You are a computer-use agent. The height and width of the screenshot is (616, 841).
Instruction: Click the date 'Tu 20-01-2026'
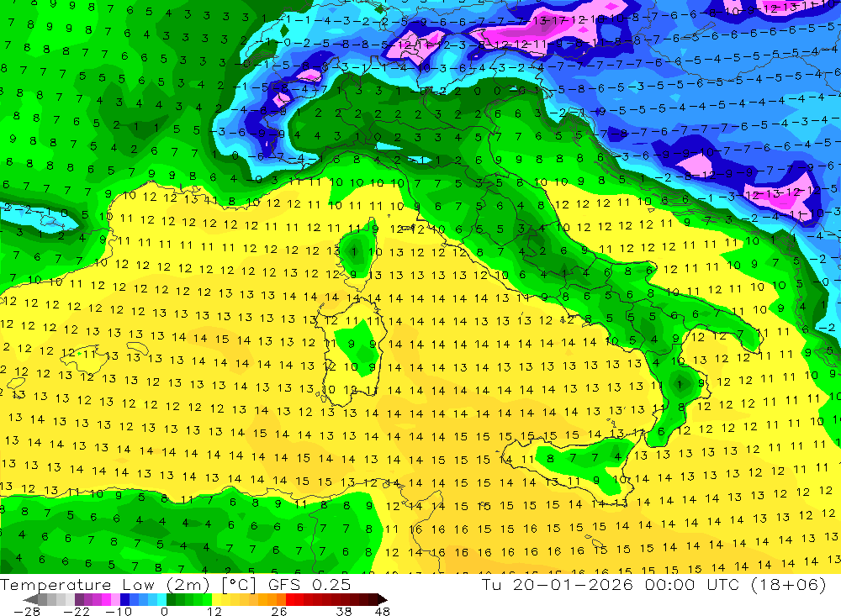pyautogui.click(x=558, y=585)
